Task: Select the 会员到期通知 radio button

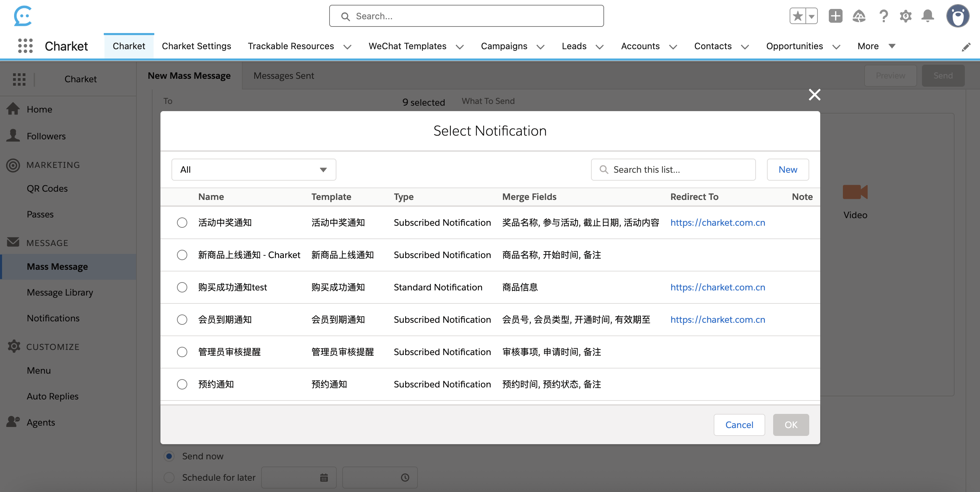Action: click(x=182, y=320)
